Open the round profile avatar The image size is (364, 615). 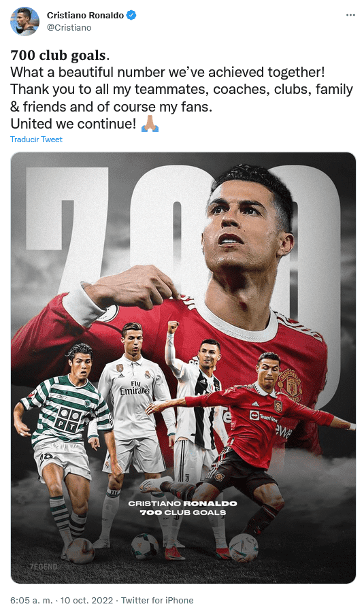coord(24,21)
